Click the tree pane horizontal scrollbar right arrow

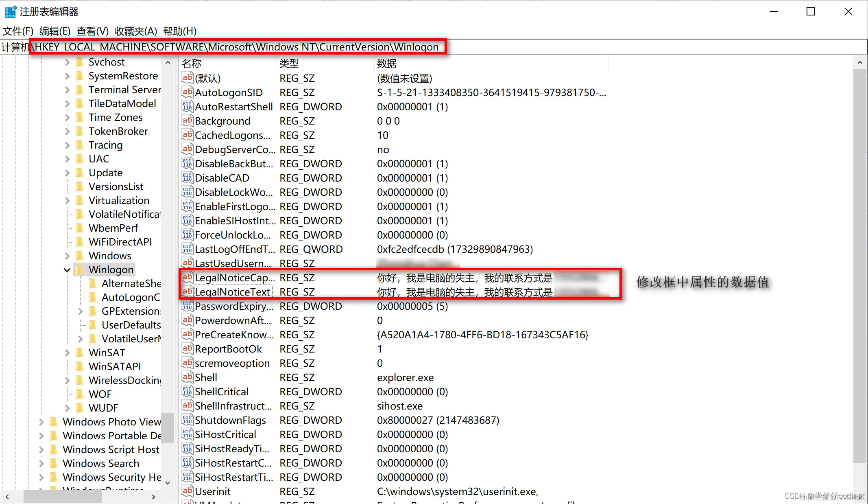(153, 496)
